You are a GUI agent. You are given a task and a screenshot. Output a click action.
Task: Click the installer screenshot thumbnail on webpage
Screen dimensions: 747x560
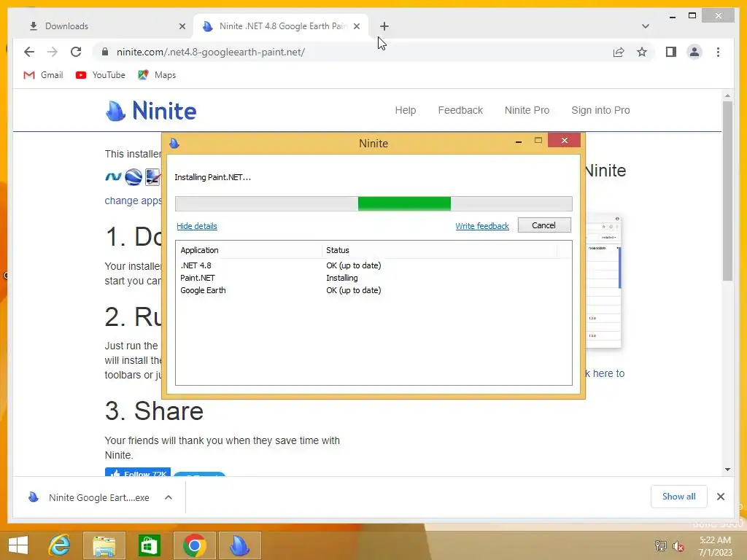point(603,281)
